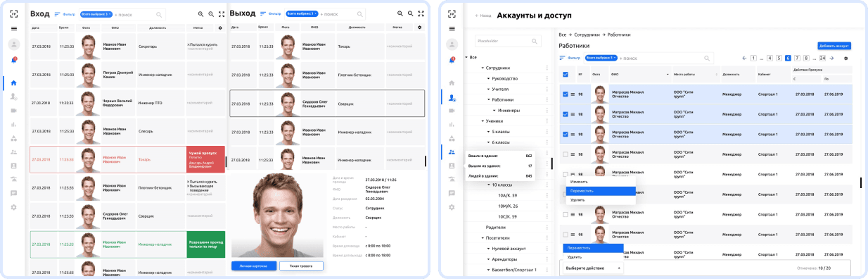Click the Тихая тревога button
868x279 pixels.
pyautogui.click(x=301, y=266)
